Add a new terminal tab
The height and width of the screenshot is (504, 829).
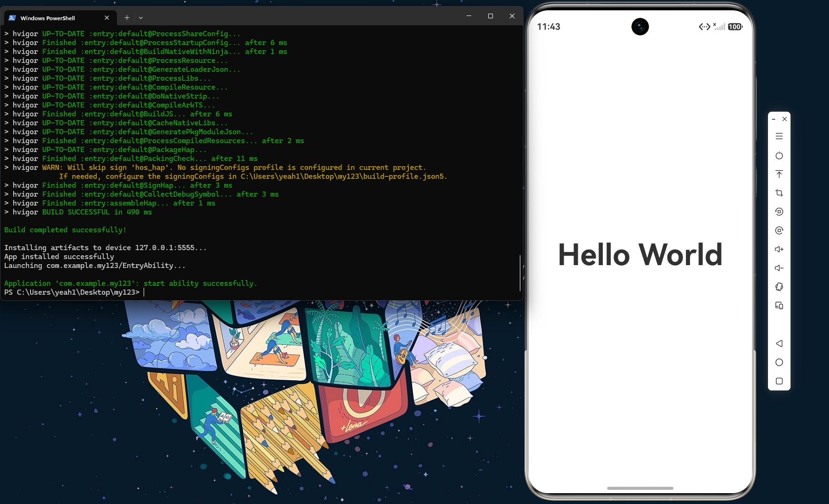127,18
